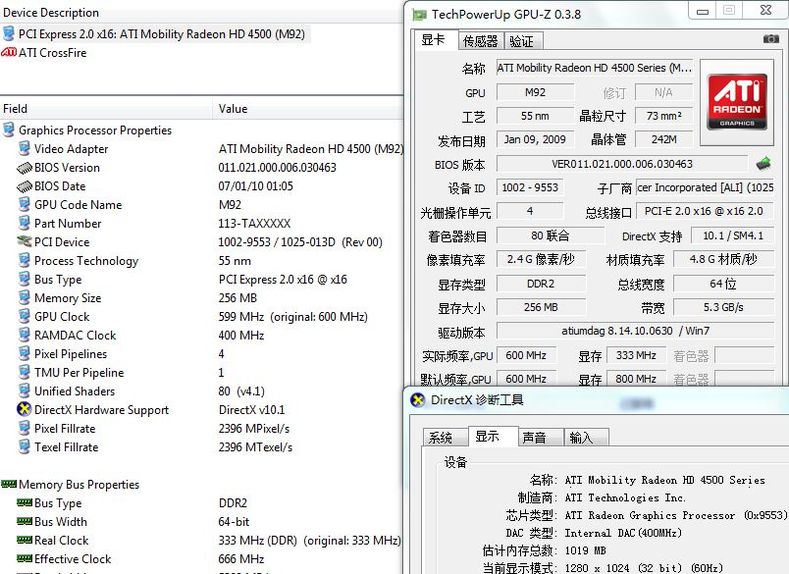Viewport: 789px width, 574px height.
Task: Click the Memory Size row icon
Action: pos(24,297)
